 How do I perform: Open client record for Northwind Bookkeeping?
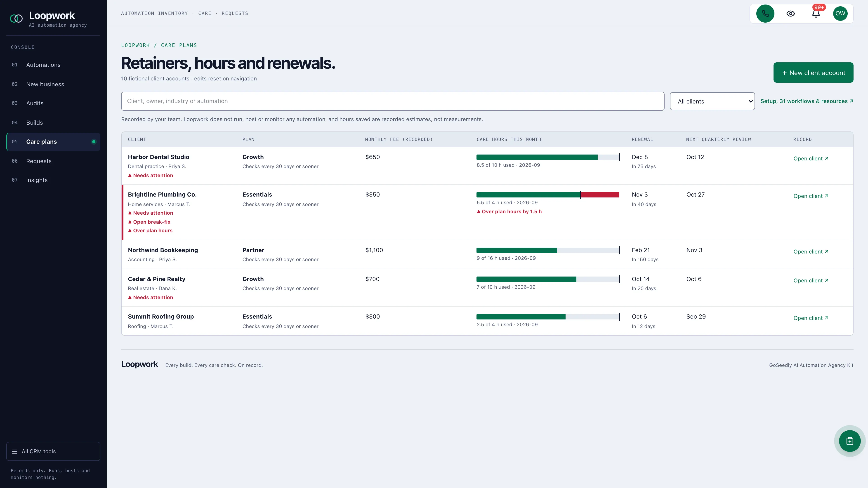point(811,252)
